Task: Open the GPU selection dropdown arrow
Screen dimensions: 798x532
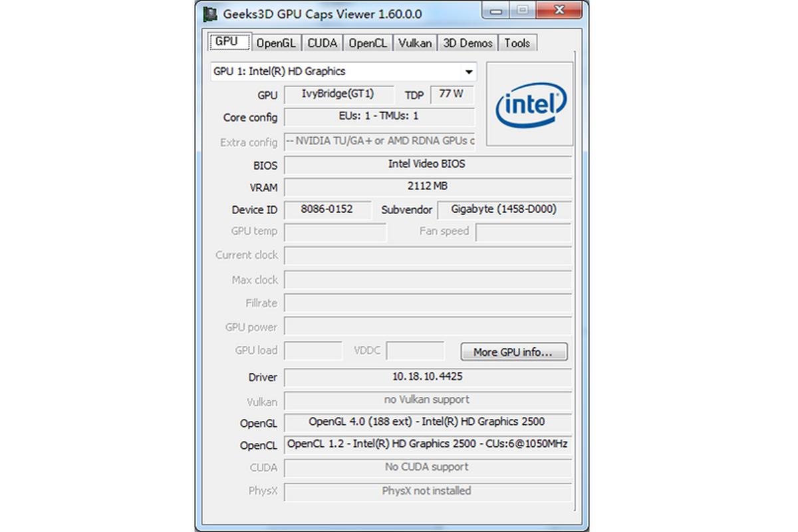Action: point(469,72)
